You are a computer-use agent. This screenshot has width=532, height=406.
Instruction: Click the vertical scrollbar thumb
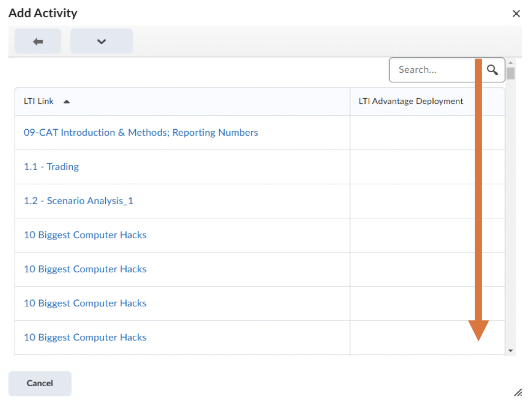511,74
